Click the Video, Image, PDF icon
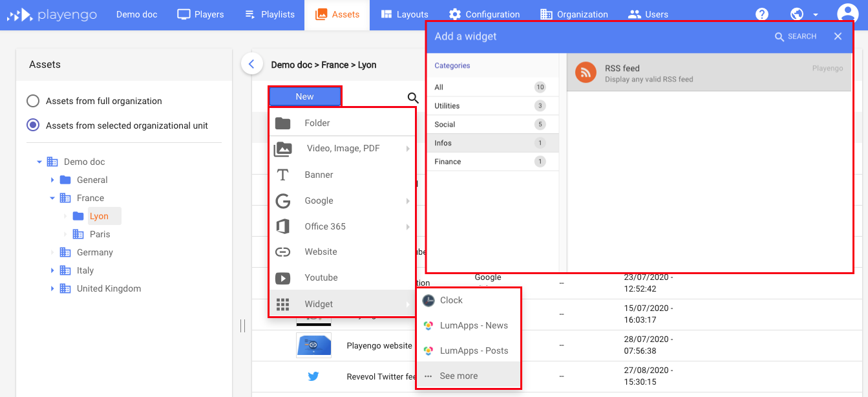868x397 pixels. (282, 149)
